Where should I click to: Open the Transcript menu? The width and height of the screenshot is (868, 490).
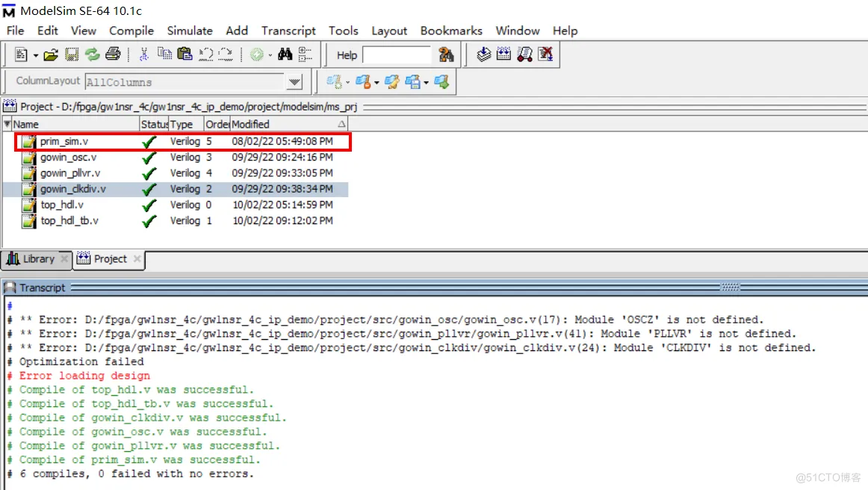(288, 31)
